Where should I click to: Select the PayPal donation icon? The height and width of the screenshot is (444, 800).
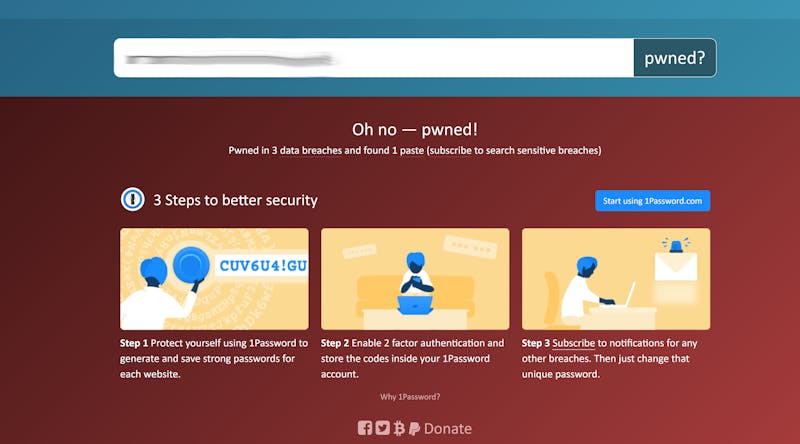coord(414,428)
